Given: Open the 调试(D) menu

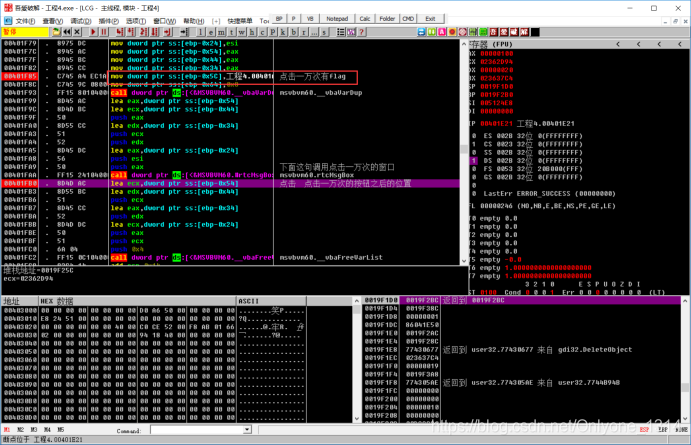Looking at the screenshot, I should 81,21.
